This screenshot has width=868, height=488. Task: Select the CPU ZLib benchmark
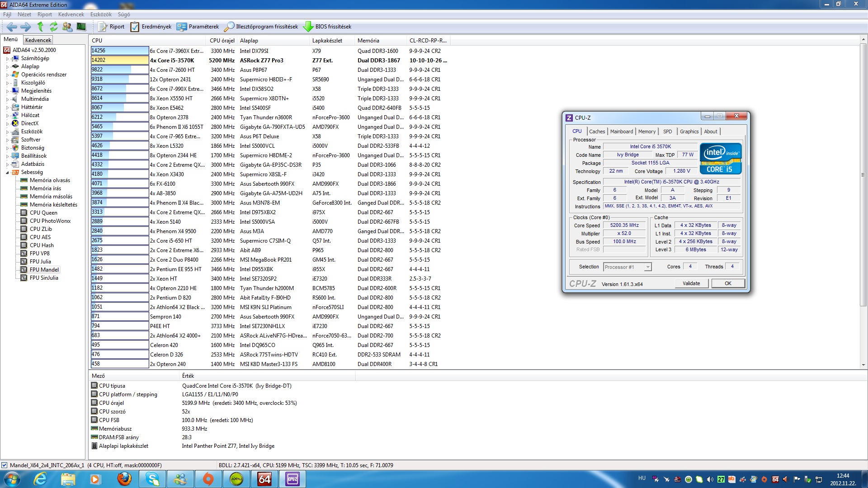point(41,229)
